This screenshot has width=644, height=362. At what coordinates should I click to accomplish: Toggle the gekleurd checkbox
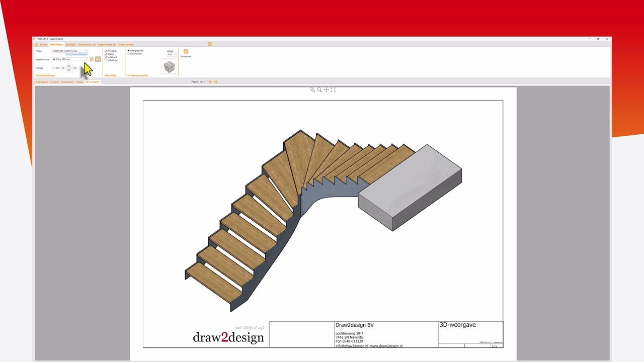106,57
